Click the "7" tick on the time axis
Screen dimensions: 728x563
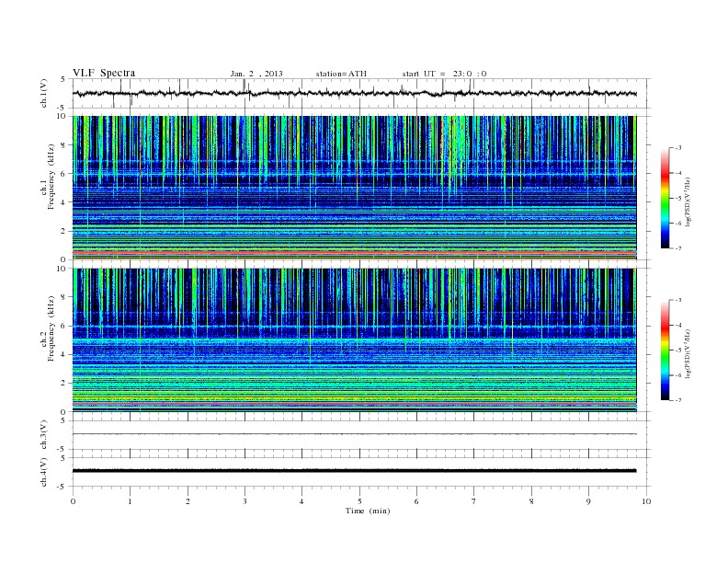(x=474, y=501)
